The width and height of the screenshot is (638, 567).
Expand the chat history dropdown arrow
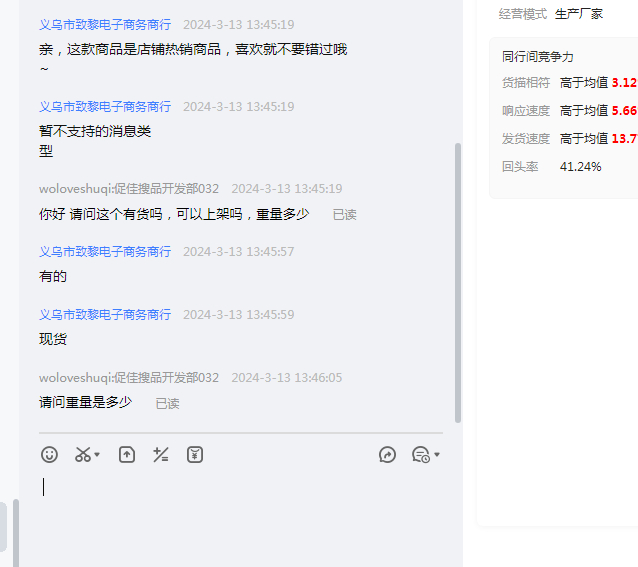437,456
